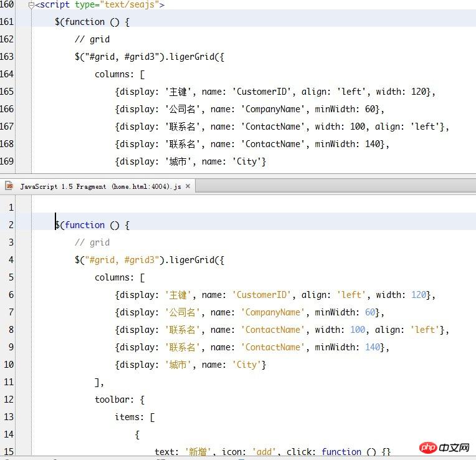Click greyed '// grid' comment on fragment line 3
This screenshot has width=476, height=460.
tap(92, 242)
